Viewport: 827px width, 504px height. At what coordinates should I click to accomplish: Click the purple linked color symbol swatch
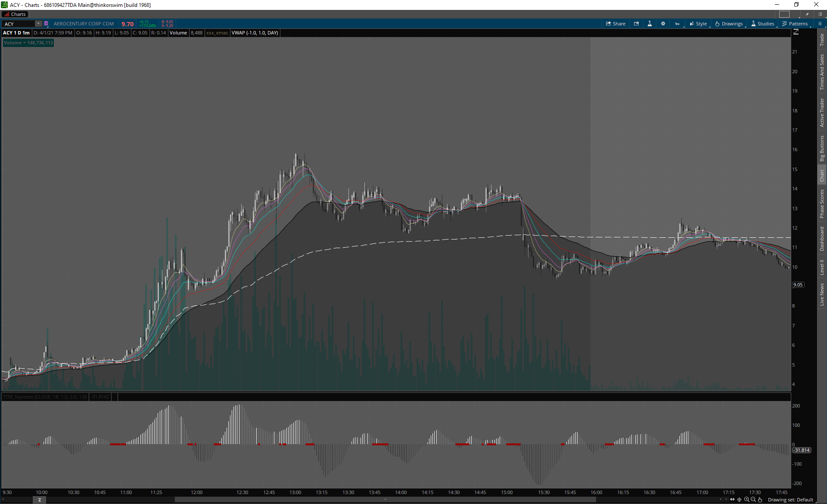(46, 24)
